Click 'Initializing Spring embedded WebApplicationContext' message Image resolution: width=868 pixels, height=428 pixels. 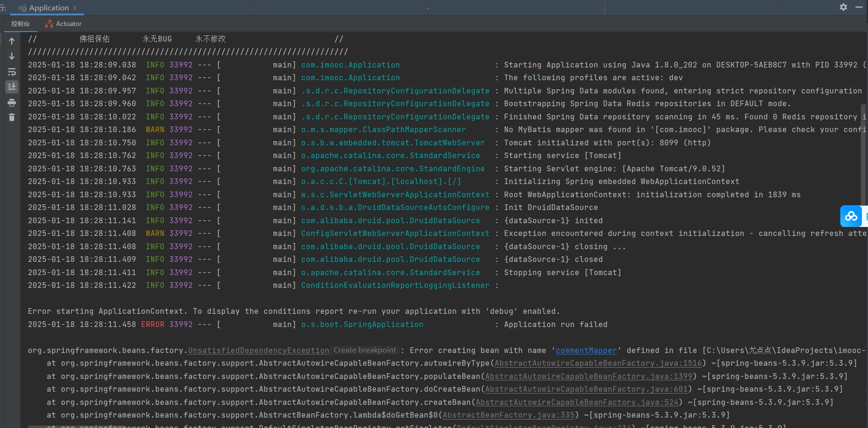pos(621,182)
